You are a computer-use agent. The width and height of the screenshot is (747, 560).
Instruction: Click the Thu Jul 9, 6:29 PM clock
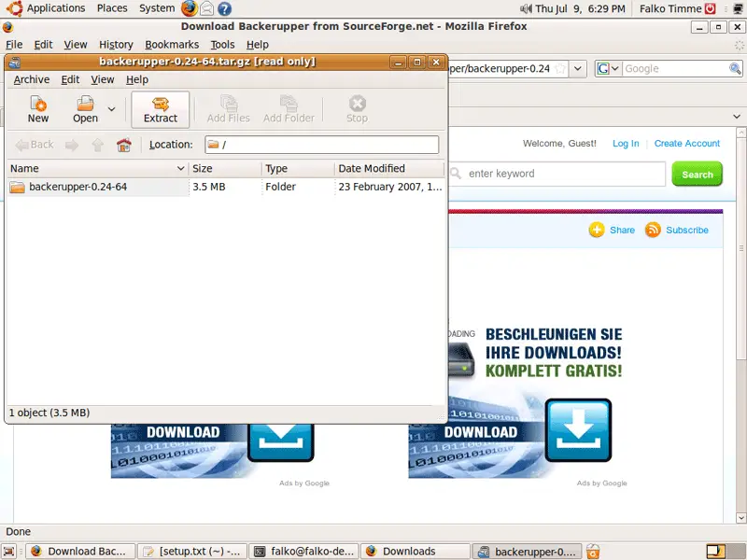[x=580, y=8]
